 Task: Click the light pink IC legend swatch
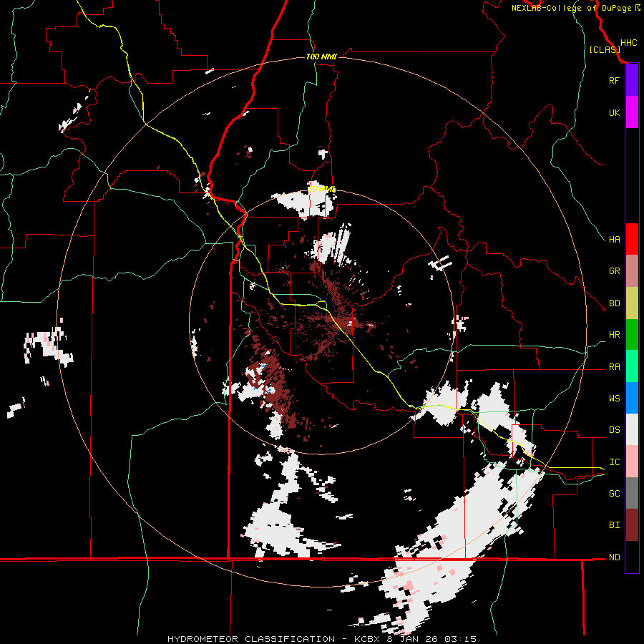(632, 462)
